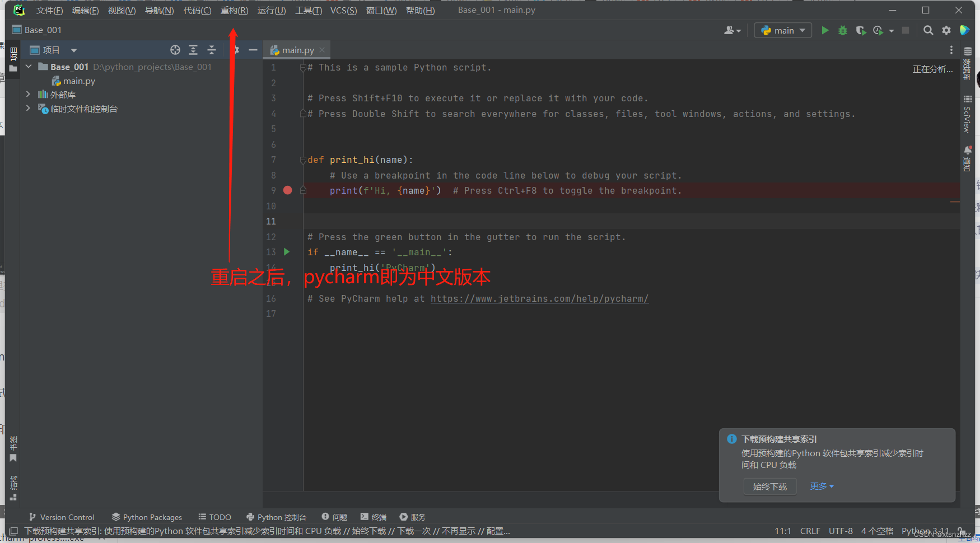Click UTF-8 encoding in status bar

[841, 531]
